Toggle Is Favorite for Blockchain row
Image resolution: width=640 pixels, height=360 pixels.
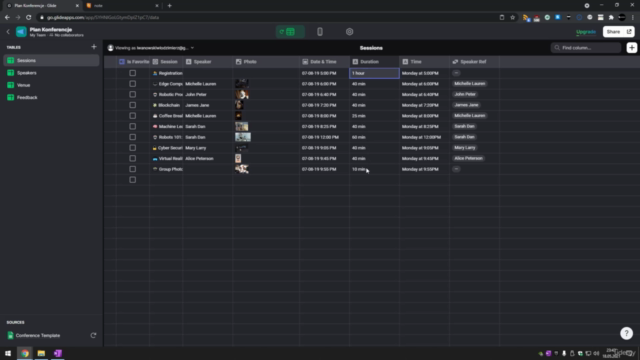(x=133, y=105)
